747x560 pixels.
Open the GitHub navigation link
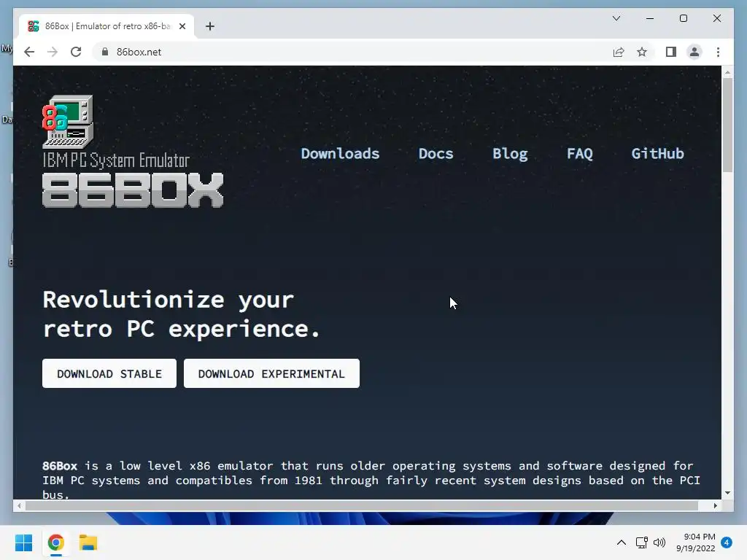click(x=657, y=154)
